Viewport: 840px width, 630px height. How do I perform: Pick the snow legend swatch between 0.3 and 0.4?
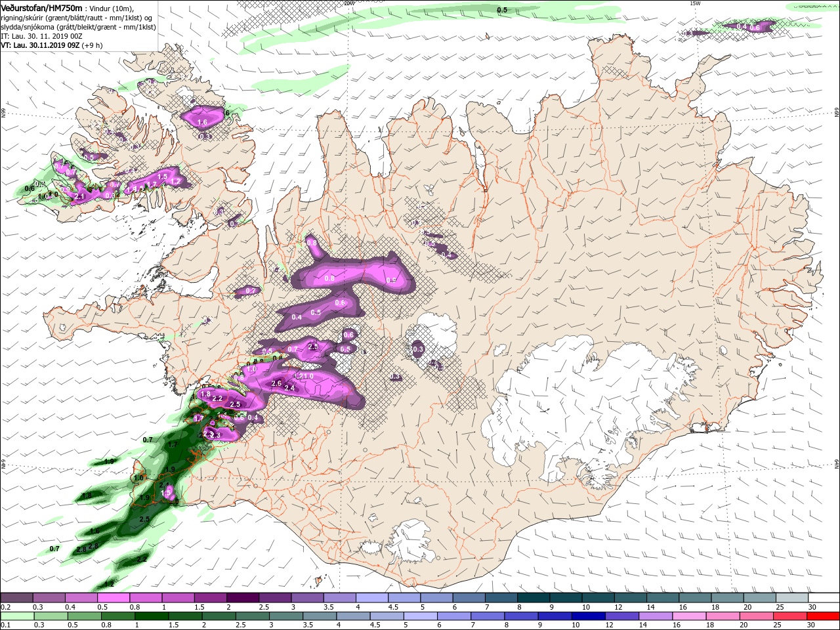(49, 598)
